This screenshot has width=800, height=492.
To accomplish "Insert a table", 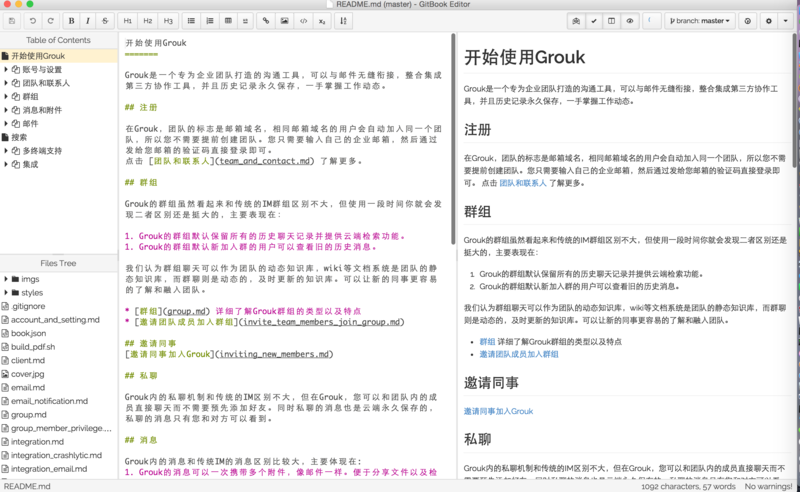I will tap(228, 21).
